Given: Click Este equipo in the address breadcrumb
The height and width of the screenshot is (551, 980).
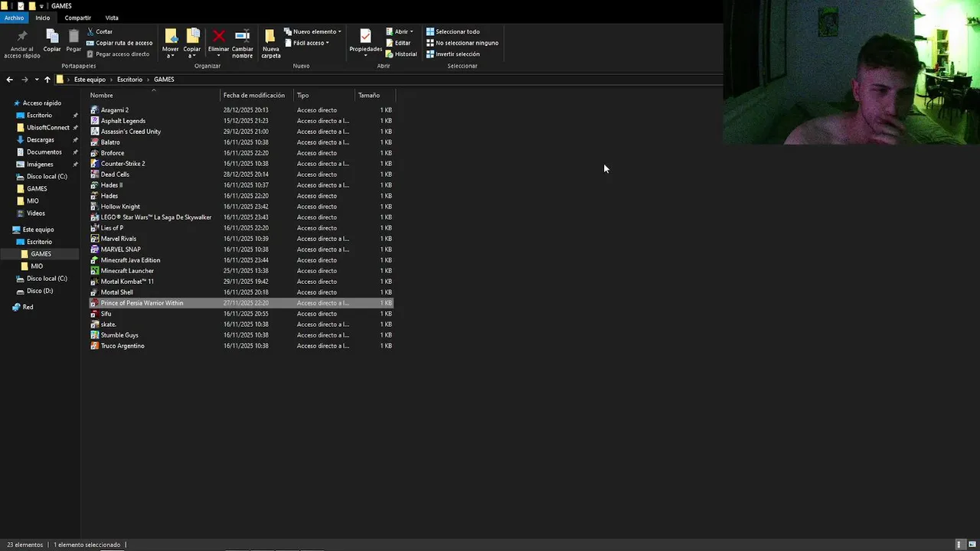Looking at the screenshot, I should pyautogui.click(x=90, y=80).
